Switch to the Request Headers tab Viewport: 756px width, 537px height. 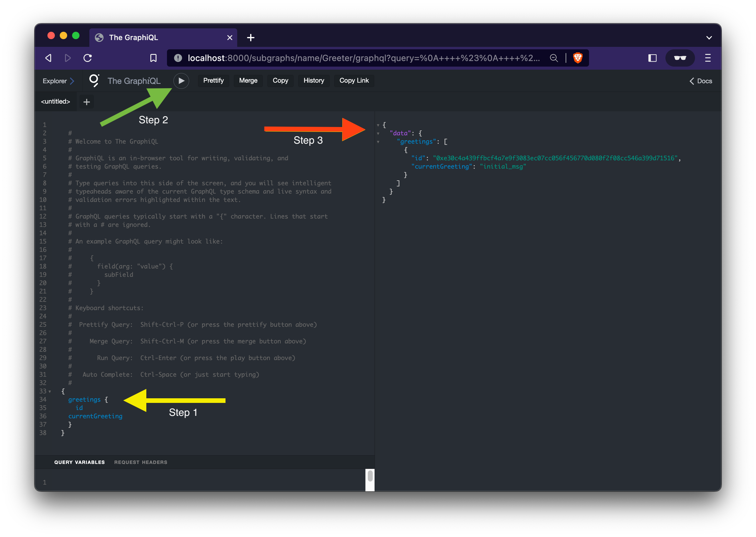coord(141,462)
